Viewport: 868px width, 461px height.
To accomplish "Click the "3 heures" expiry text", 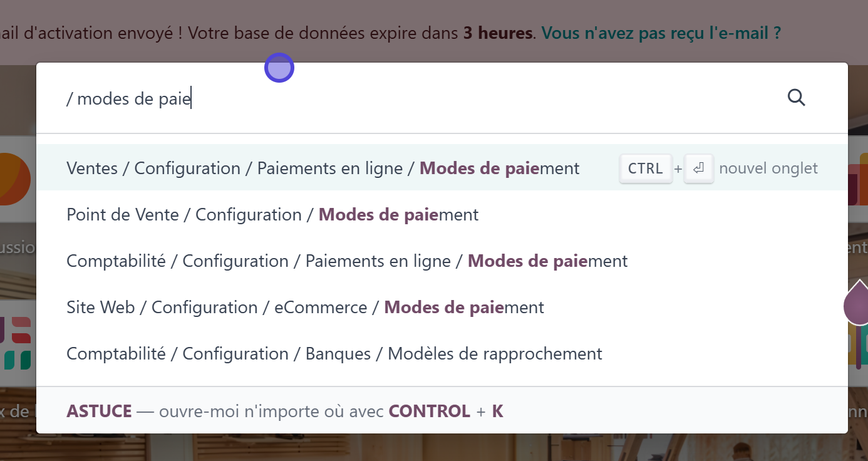I will 497,33.
